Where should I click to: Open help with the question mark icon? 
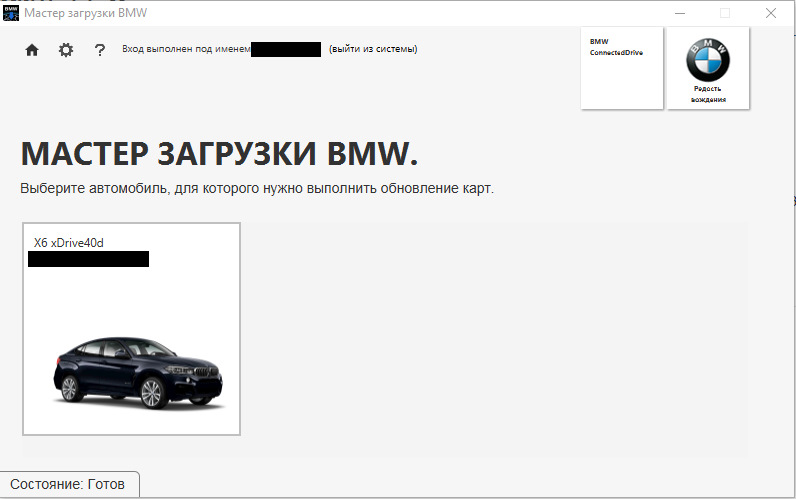point(100,50)
